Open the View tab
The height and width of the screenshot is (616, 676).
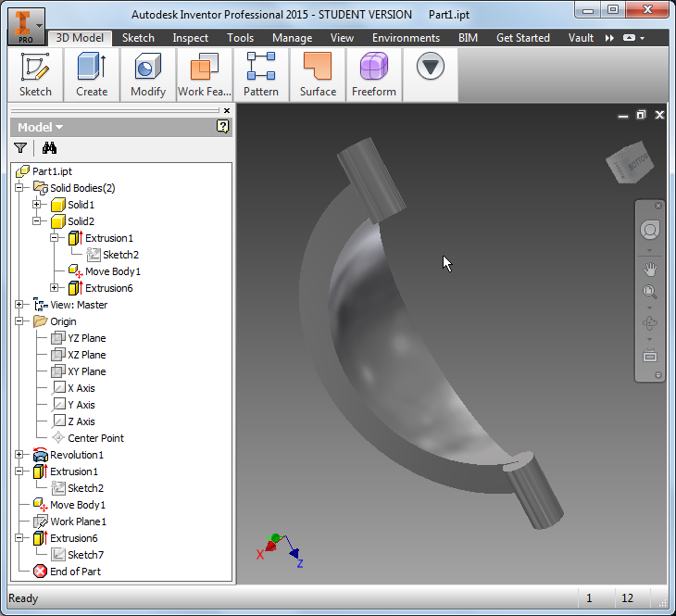click(x=342, y=38)
